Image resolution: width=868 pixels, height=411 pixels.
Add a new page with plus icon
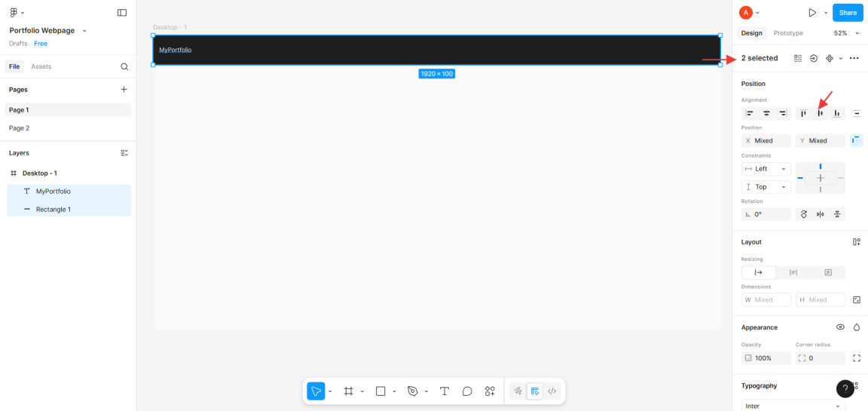124,89
